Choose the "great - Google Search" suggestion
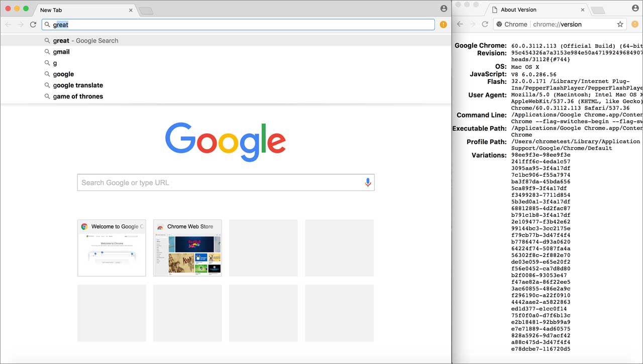 [226, 41]
